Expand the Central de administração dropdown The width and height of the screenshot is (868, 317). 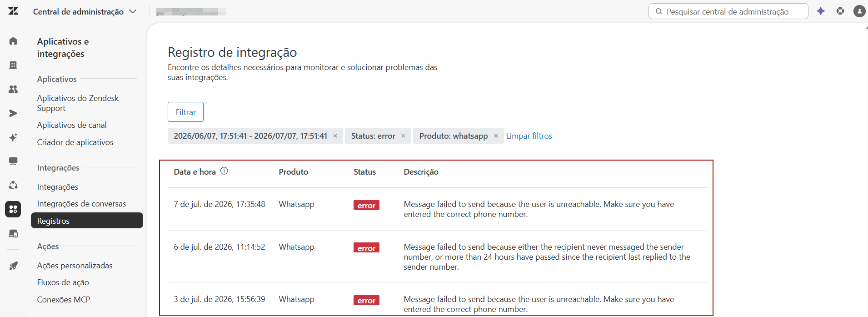pos(85,11)
